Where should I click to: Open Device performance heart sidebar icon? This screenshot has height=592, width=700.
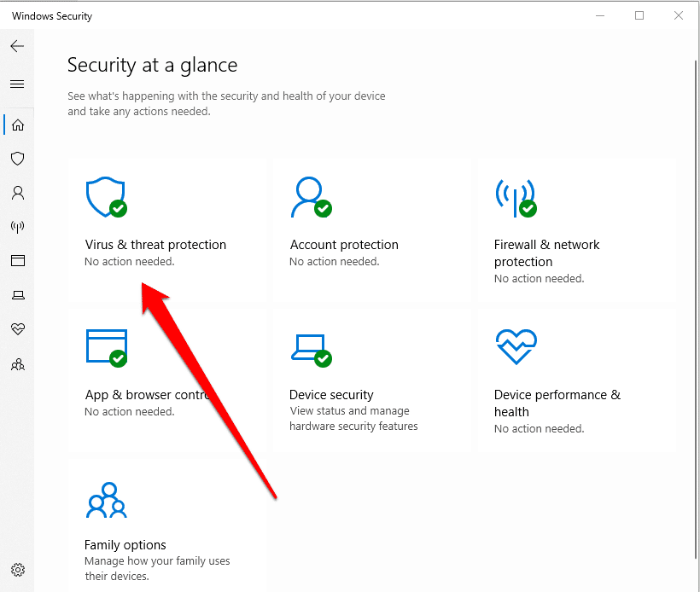17,329
